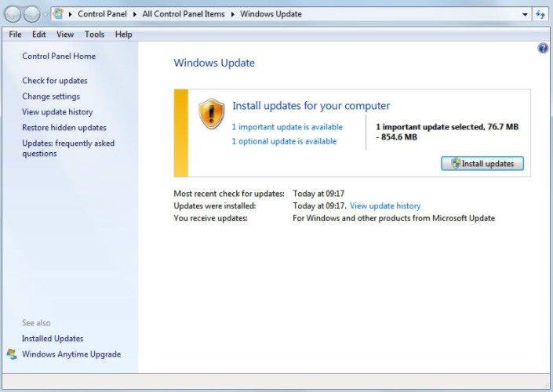Click the Control Panel breadcrumb segment

pos(102,14)
